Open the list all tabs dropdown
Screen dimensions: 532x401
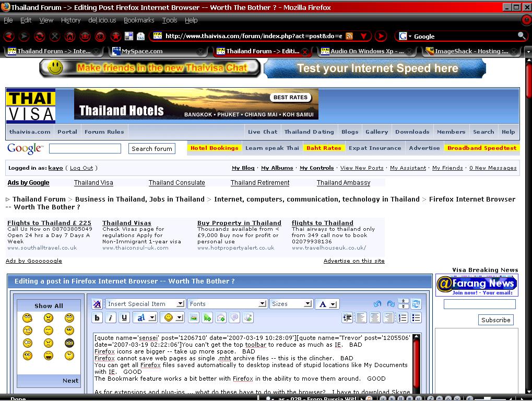(x=528, y=52)
